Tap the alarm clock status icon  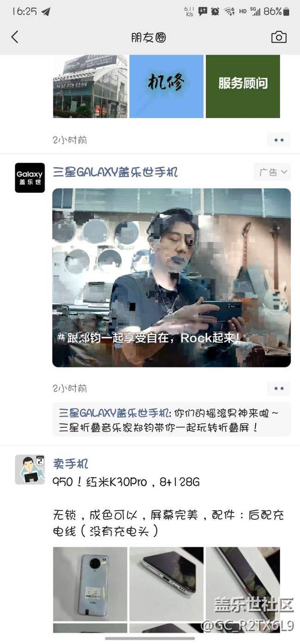point(215,12)
